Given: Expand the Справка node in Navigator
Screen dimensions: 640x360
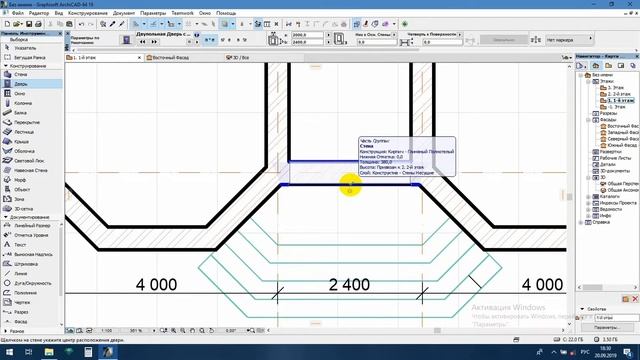Looking at the screenshot, I should [581, 222].
